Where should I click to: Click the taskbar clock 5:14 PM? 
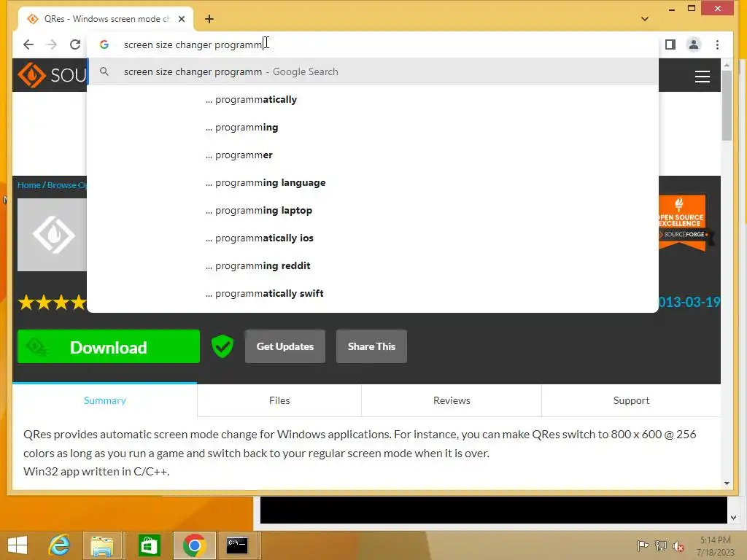[715, 540]
